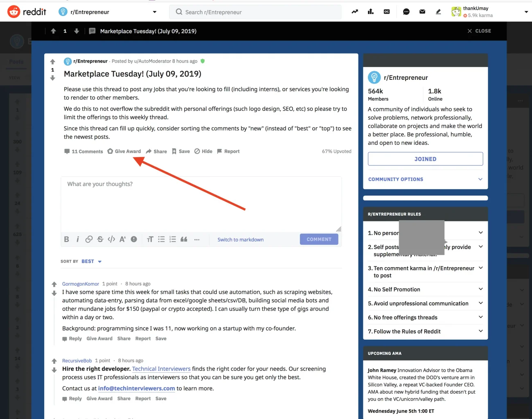Toggle inline code formatting
Viewport: 532px width, 419px height.
click(x=111, y=239)
